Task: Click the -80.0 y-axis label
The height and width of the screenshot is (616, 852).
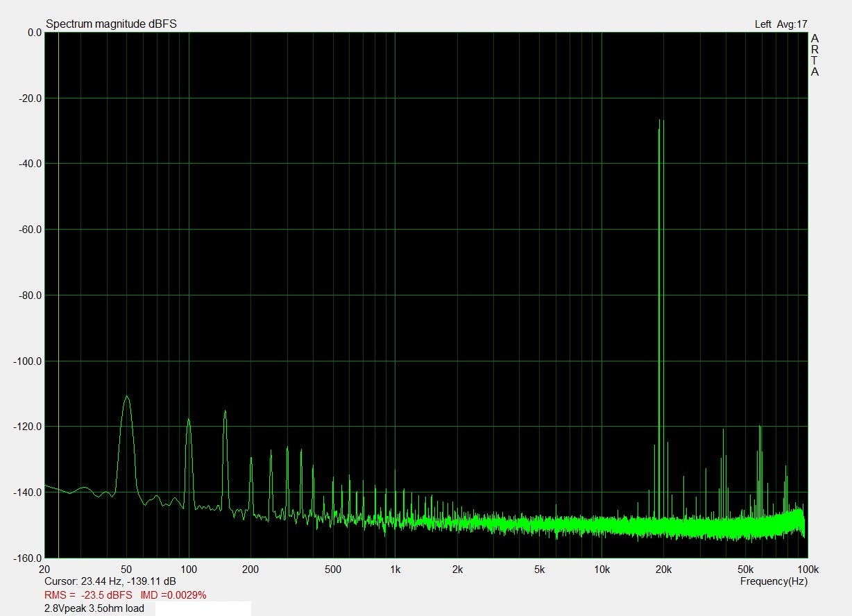Action: (31, 295)
